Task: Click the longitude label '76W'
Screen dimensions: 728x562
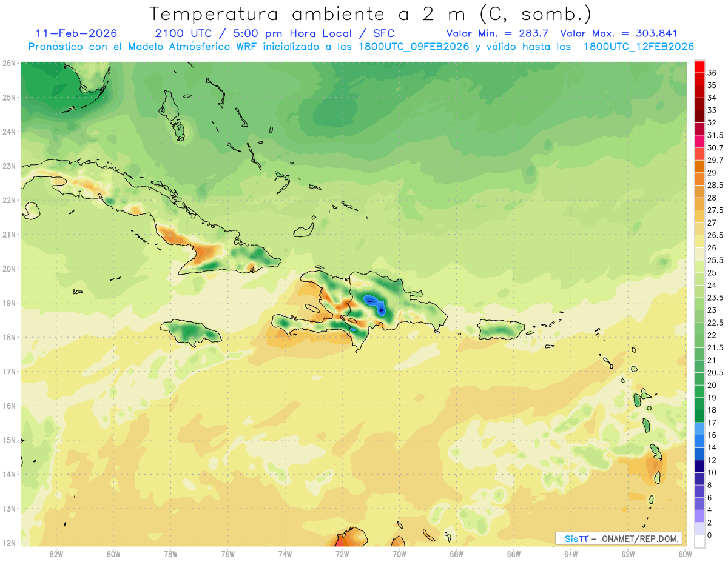Action: 228,554
